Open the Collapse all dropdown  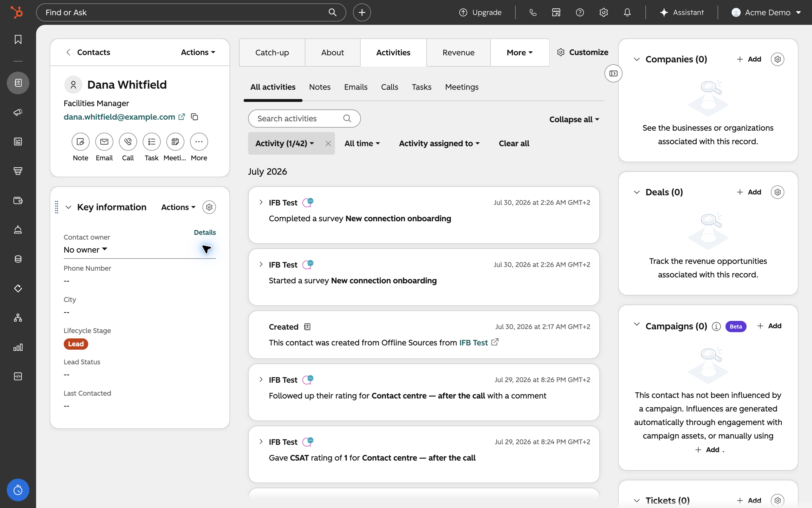[x=574, y=119]
